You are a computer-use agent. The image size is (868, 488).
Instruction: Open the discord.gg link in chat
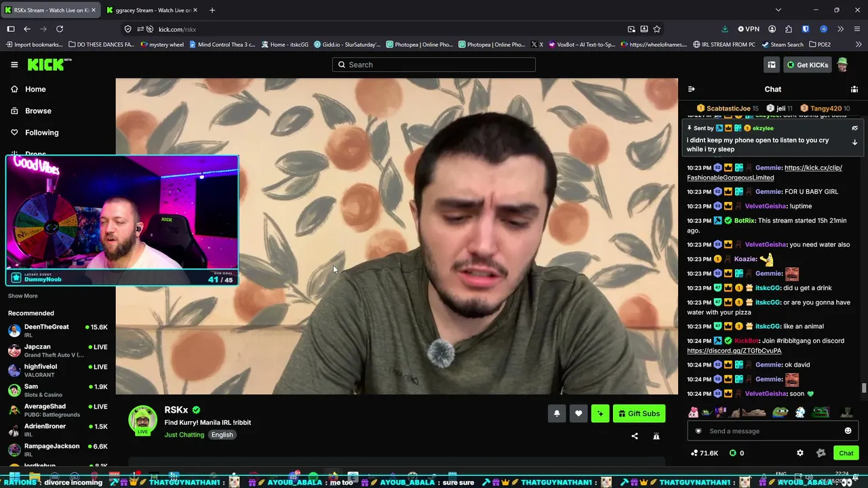tap(734, 350)
